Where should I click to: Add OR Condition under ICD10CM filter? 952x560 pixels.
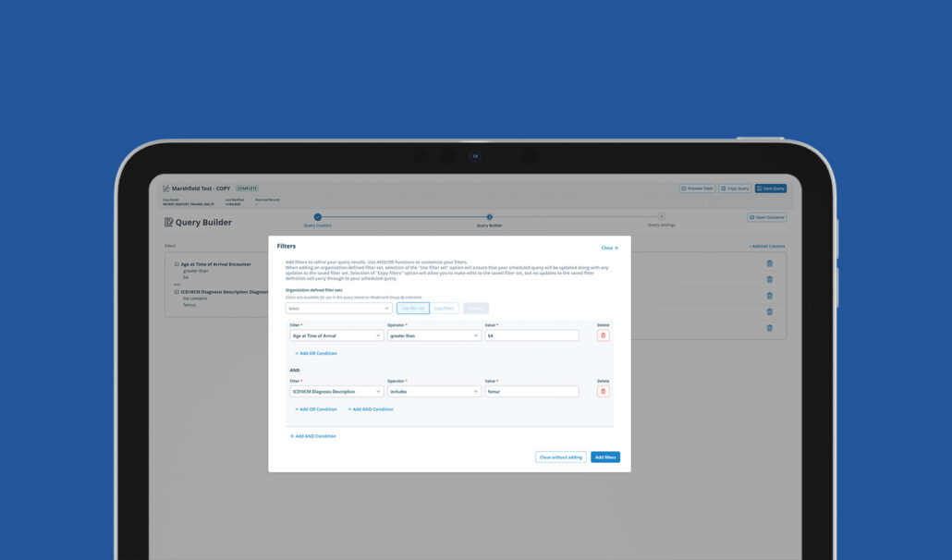click(316, 409)
